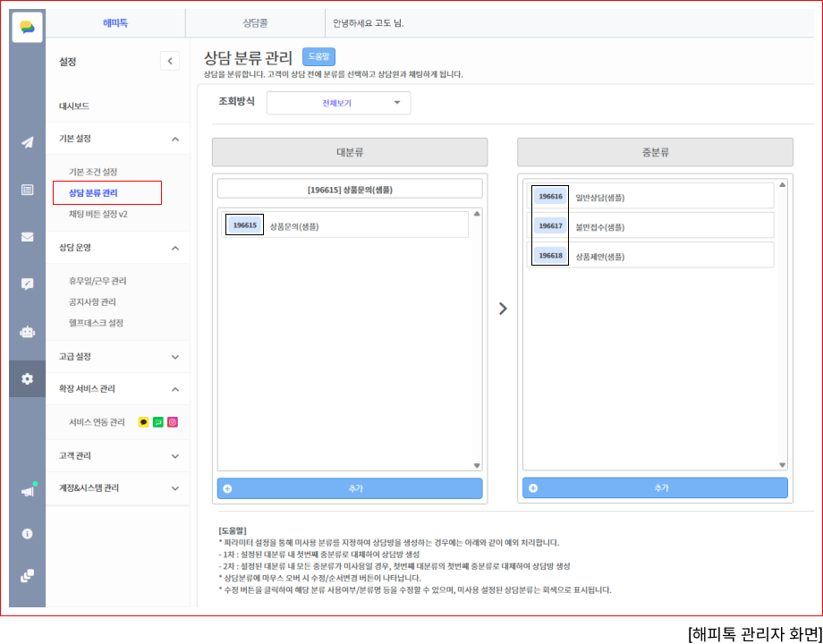Image resolution: width=823 pixels, height=644 pixels.
Task: Open the list icon in left sidebar
Action: (x=28, y=190)
